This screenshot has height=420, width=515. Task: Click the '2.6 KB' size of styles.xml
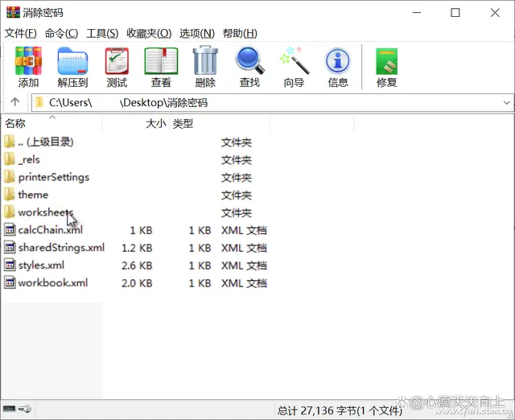pos(137,266)
